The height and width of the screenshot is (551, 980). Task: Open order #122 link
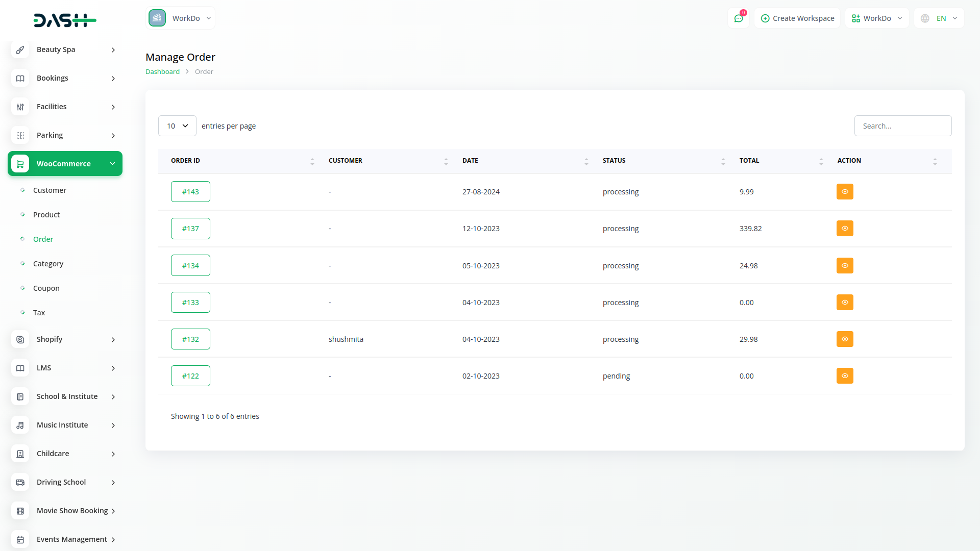(190, 375)
